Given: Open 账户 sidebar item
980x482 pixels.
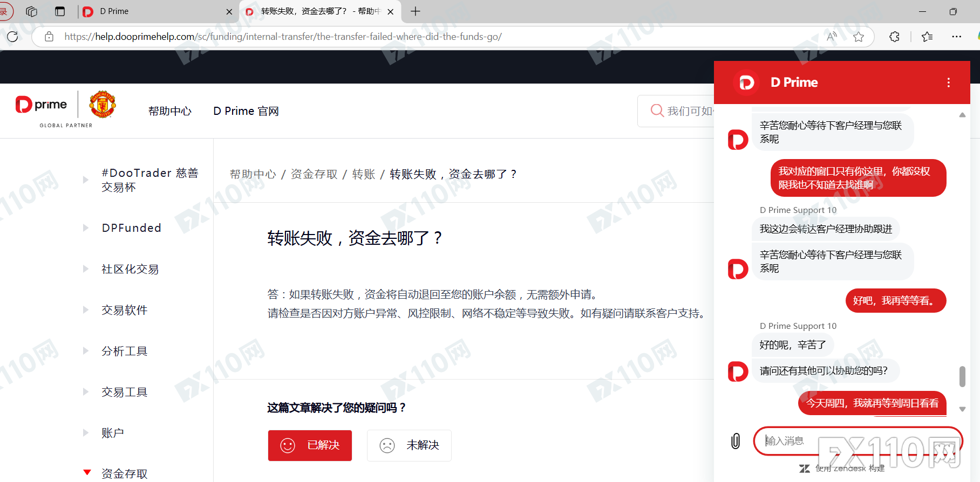Looking at the screenshot, I should pyautogui.click(x=113, y=433).
